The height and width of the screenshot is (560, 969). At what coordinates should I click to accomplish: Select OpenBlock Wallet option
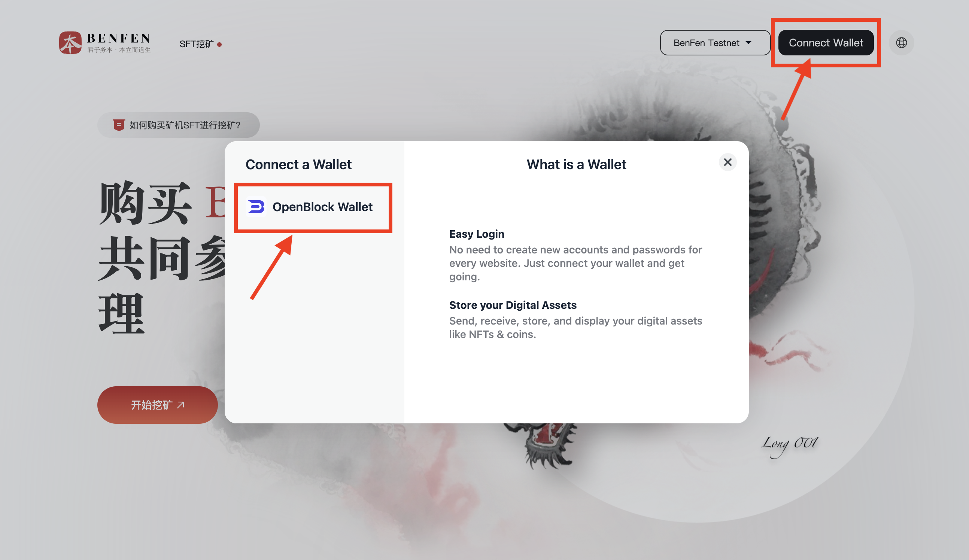[322, 207]
